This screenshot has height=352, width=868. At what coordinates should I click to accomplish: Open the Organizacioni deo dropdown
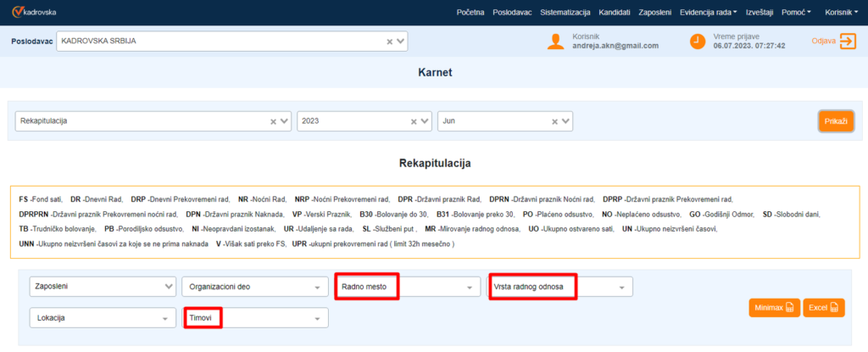pos(317,288)
